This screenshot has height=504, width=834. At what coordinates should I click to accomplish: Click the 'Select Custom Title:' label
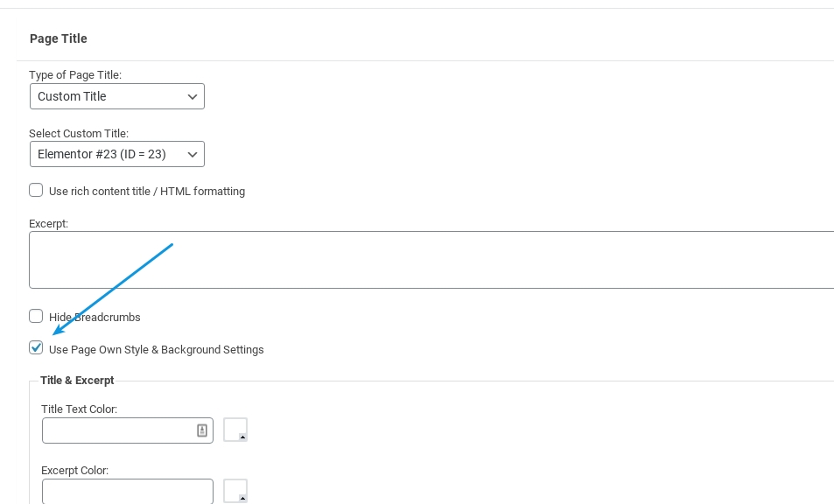pyautogui.click(x=79, y=134)
